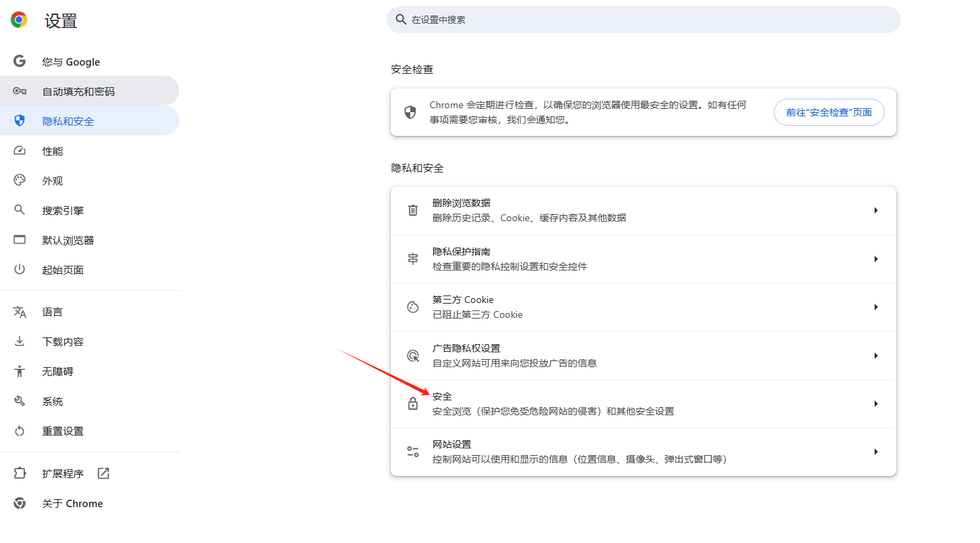Click the wrench icon for 系统
Viewport: 980px width, 543px height.
pos(20,401)
